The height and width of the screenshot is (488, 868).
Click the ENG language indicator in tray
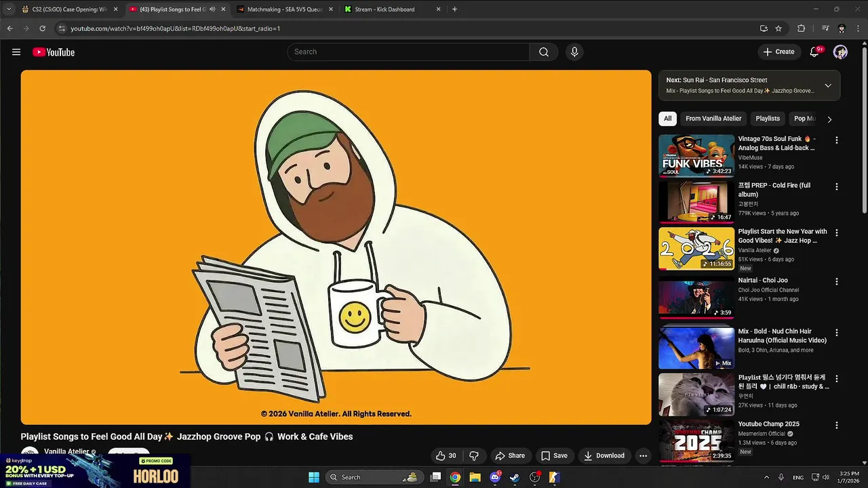[x=798, y=477]
